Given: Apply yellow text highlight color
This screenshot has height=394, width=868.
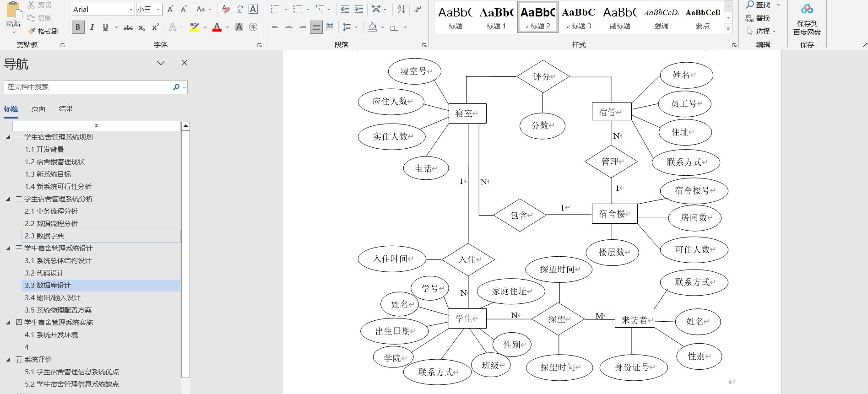Looking at the screenshot, I should click(195, 27).
